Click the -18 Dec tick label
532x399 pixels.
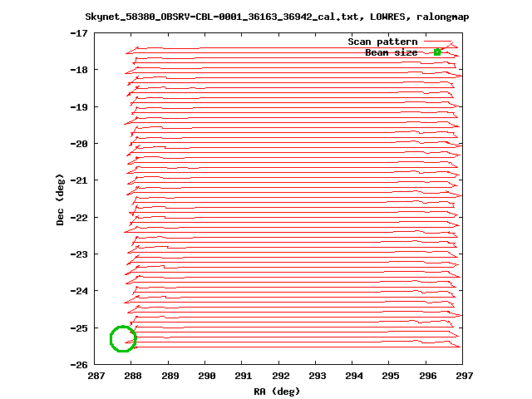coord(79,70)
